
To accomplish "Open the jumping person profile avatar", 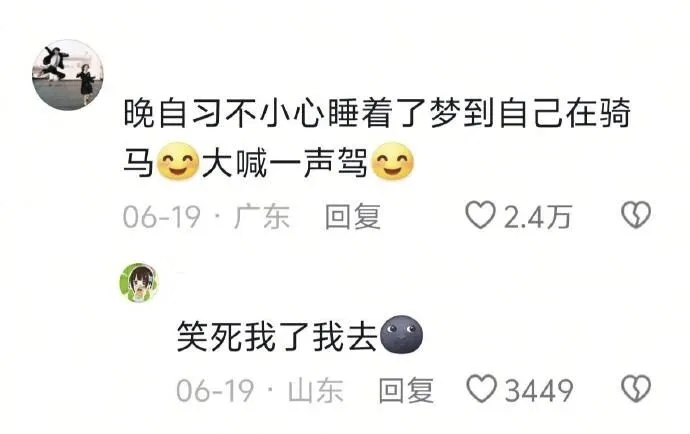I will pyautogui.click(x=68, y=75).
